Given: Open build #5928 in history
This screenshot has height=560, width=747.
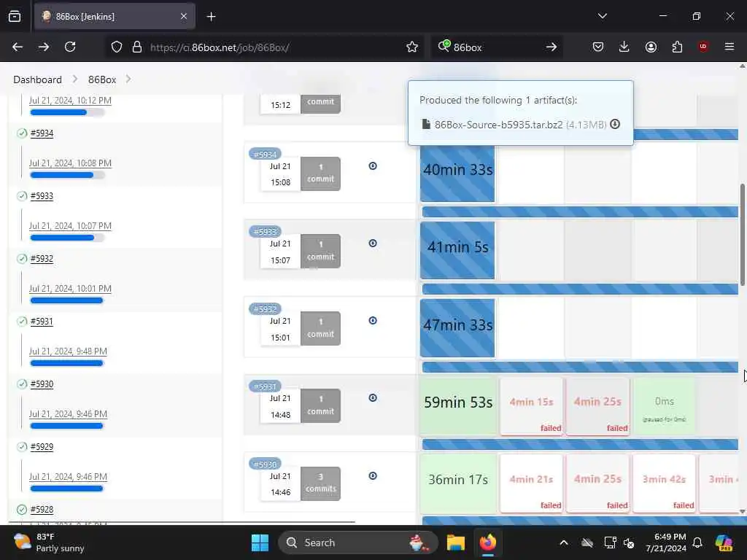Looking at the screenshot, I should click(42, 510).
